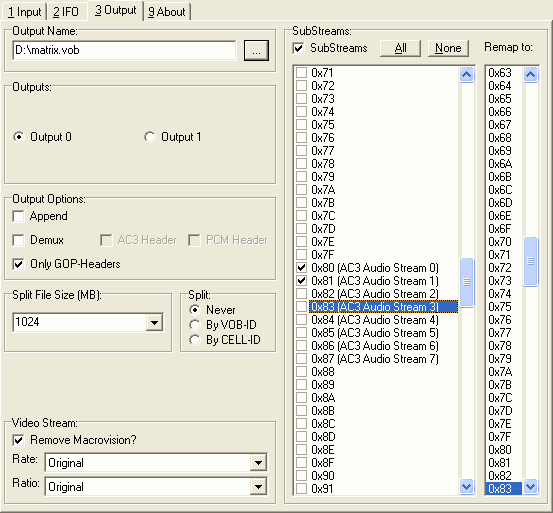Toggle the SubStreams master checkbox
The width and height of the screenshot is (553, 513).
[298, 48]
